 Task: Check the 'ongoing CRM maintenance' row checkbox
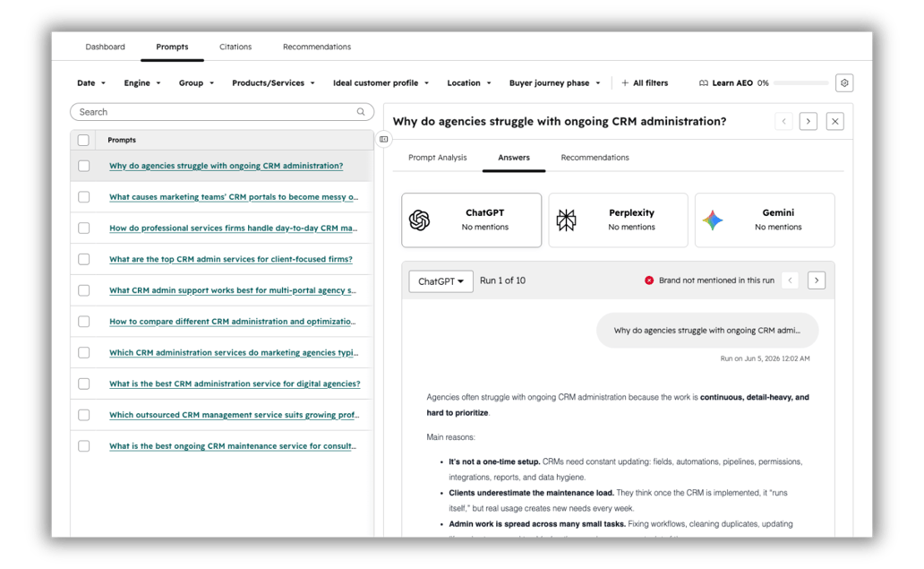[x=83, y=445]
